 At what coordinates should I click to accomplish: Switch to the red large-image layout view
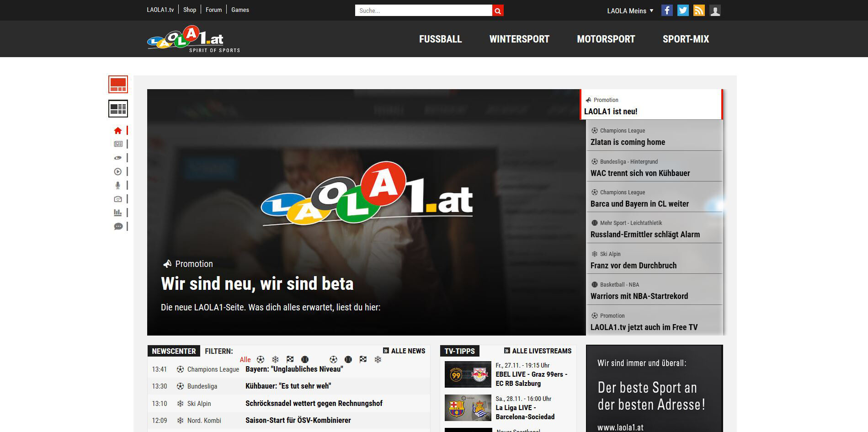tap(118, 85)
